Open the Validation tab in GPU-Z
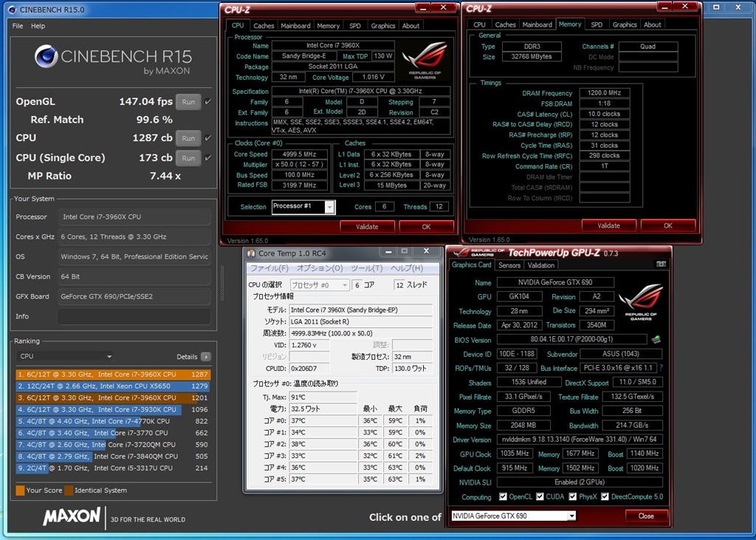Viewport: 756px width, 540px height. [x=540, y=265]
